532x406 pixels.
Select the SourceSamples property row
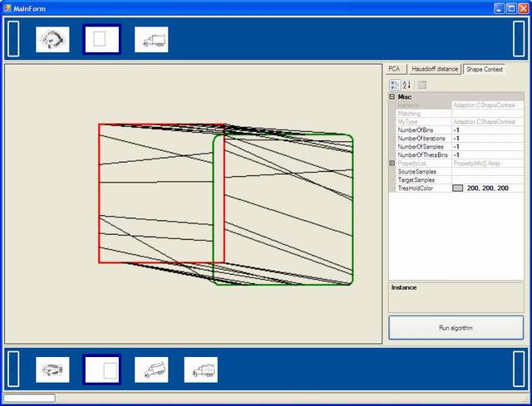pyautogui.click(x=460, y=172)
